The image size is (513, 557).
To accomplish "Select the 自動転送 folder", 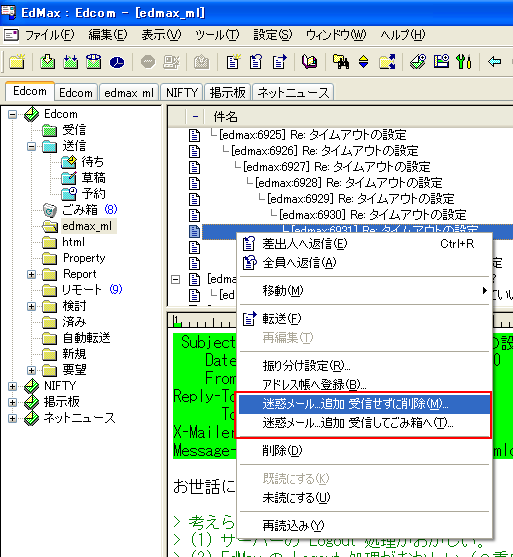I will pyautogui.click(x=87, y=338).
